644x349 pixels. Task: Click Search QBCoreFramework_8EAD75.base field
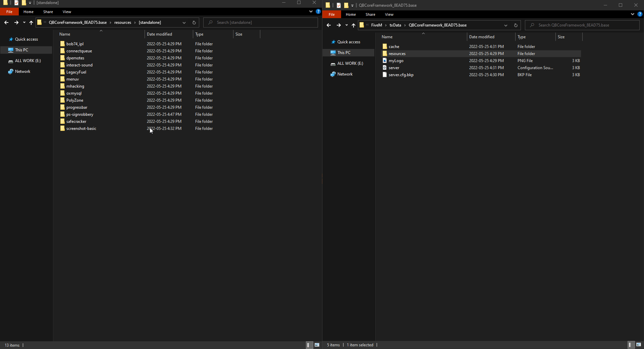click(x=582, y=25)
